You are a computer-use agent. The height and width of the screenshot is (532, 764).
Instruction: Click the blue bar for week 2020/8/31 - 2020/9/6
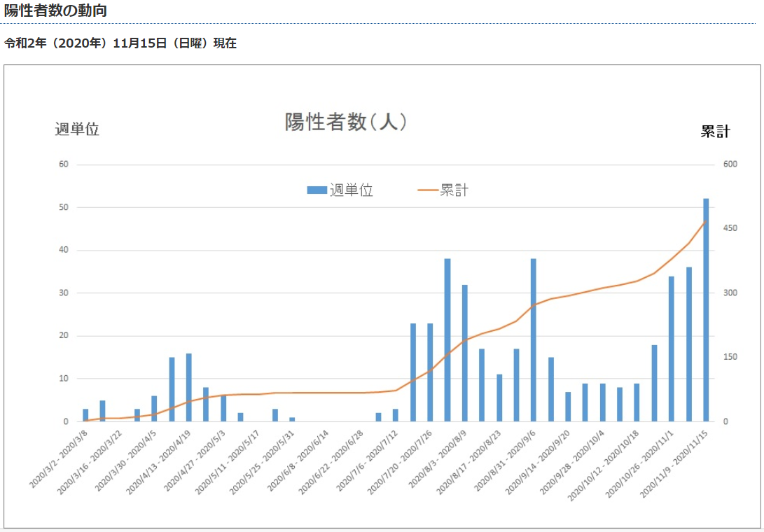pos(534,340)
